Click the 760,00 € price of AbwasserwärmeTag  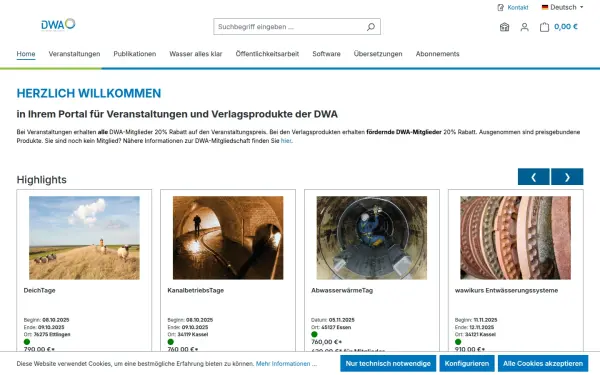click(326, 342)
